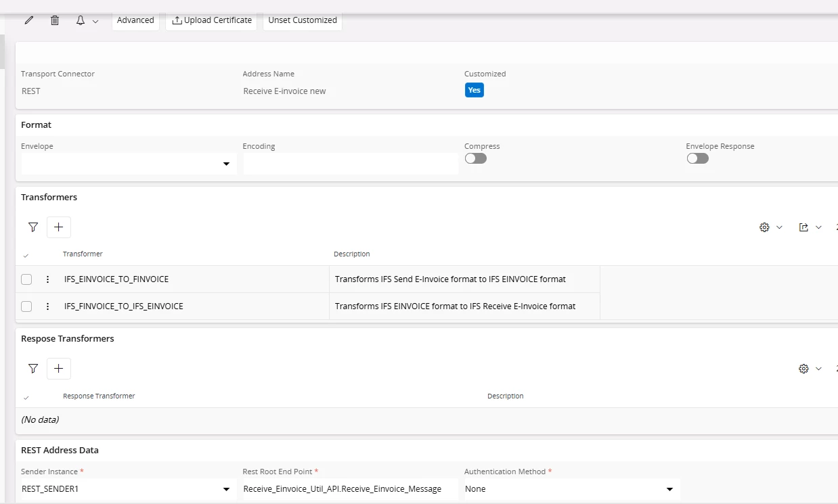Expand the bell icon dropdown chevron
Image resolution: width=838 pixels, height=504 pixels.
pyautogui.click(x=95, y=21)
